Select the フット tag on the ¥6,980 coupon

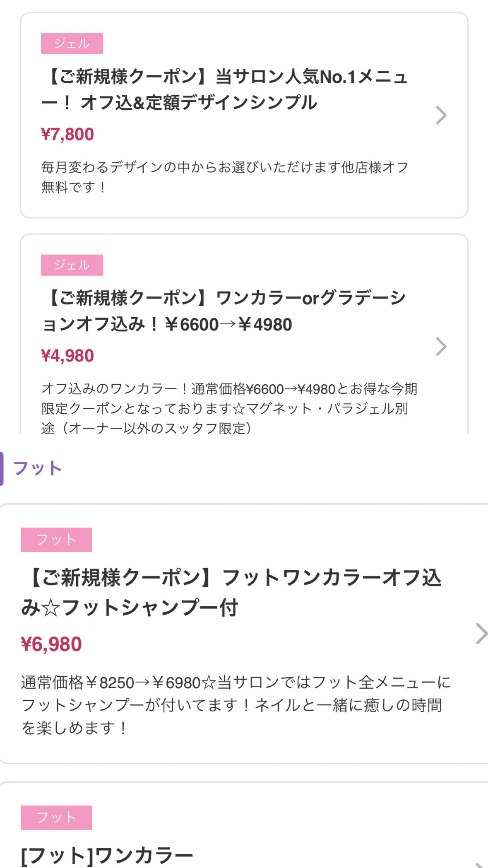[56, 540]
